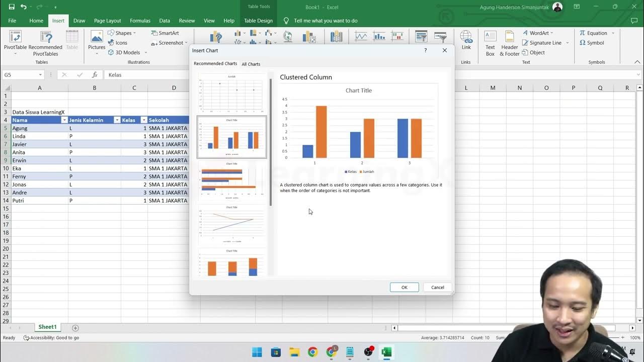
Task: Select the clustered bar chart thumbnail
Action: (x=231, y=180)
